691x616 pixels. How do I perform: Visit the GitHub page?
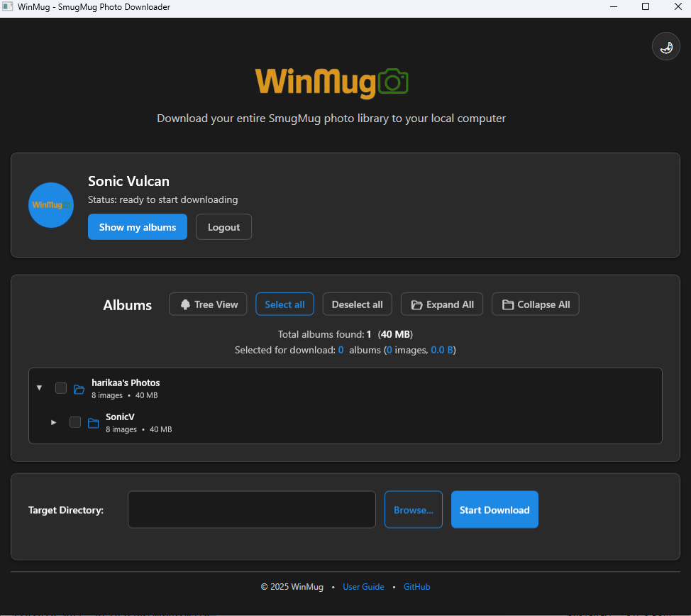[416, 586]
